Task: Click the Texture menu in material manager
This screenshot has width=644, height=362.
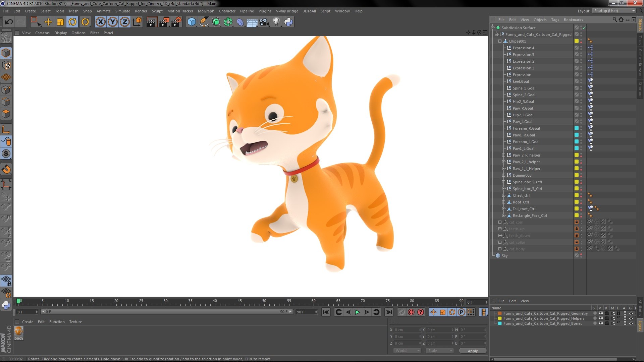Action: pos(75,322)
